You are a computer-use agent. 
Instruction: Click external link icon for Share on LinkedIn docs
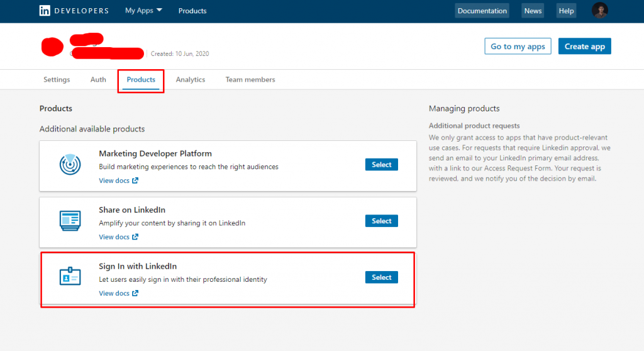click(x=135, y=237)
